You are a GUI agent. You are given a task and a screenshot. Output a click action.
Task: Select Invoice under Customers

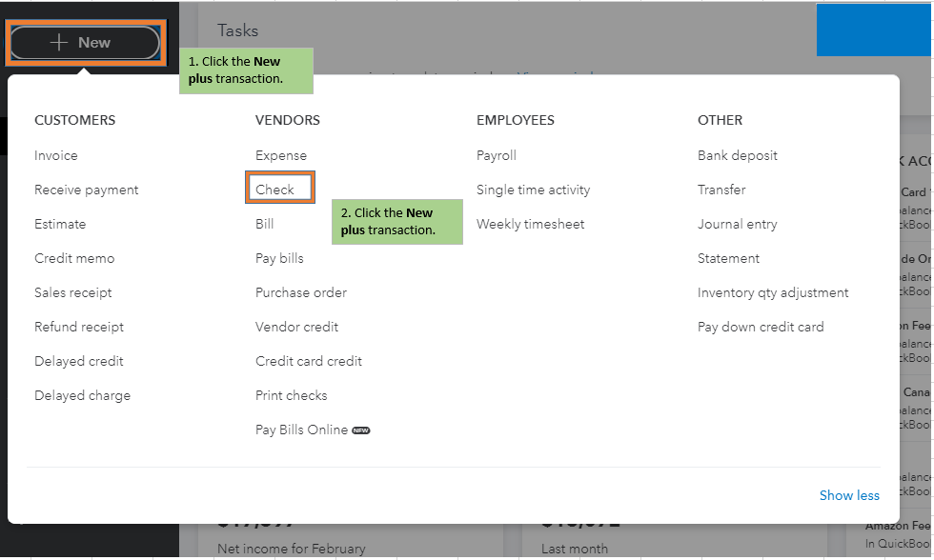56,155
